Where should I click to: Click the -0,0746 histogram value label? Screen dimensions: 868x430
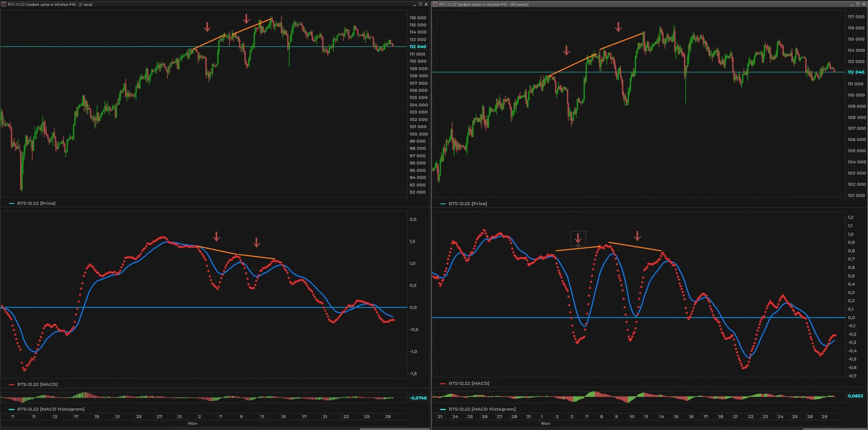(x=418, y=398)
